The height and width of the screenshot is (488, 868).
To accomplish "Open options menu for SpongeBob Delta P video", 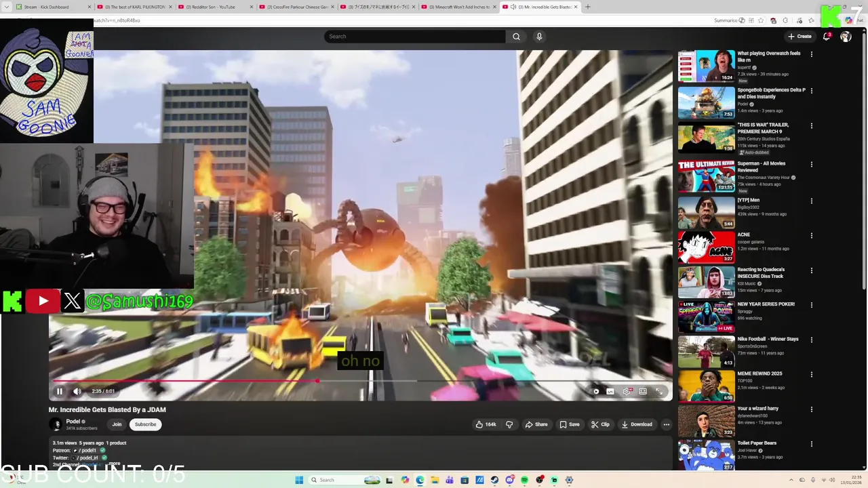I will [x=812, y=91].
